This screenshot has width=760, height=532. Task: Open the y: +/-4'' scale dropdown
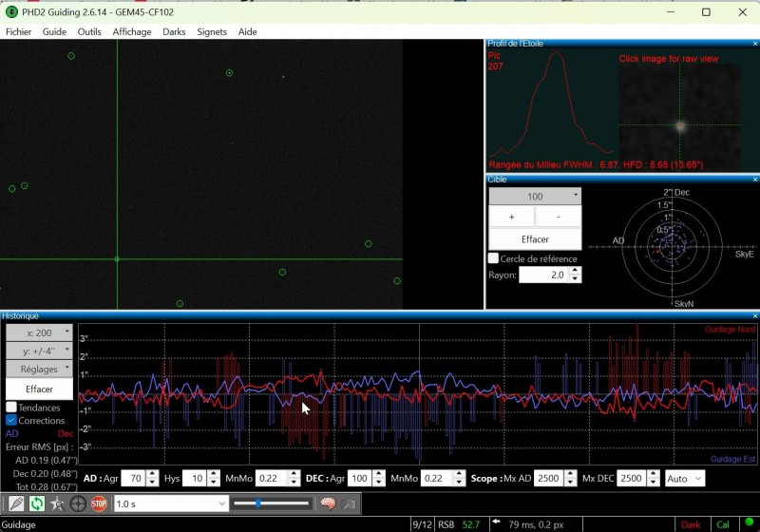[39, 351]
